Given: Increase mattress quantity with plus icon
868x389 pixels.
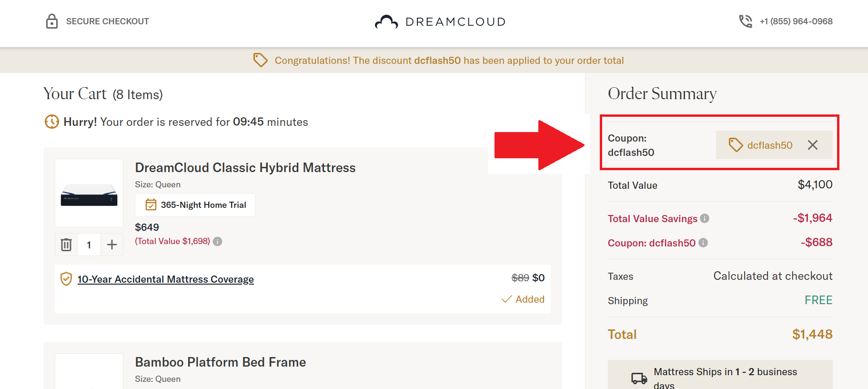Looking at the screenshot, I should point(112,245).
